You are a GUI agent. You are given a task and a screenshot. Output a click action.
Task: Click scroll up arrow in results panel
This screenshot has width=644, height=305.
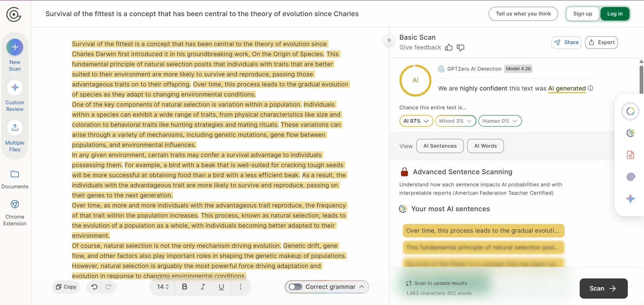pos(641,62)
